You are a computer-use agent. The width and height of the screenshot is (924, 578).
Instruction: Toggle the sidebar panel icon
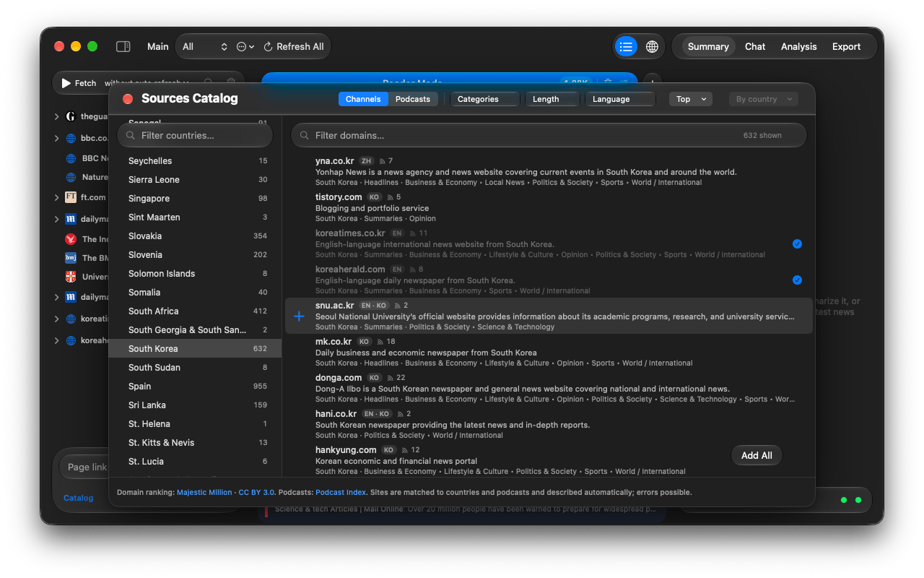click(x=123, y=46)
